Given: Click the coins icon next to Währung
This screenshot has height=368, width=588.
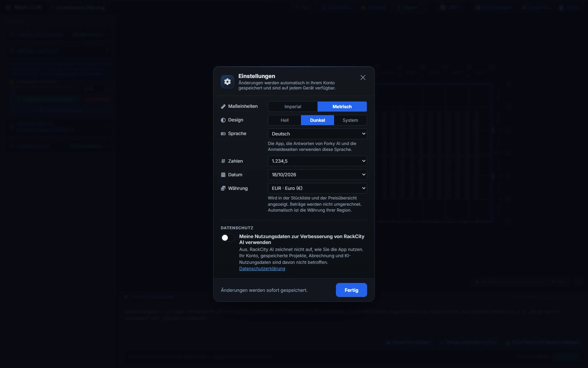Looking at the screenshot, I should pyautogui.click(x=223, y=188).
